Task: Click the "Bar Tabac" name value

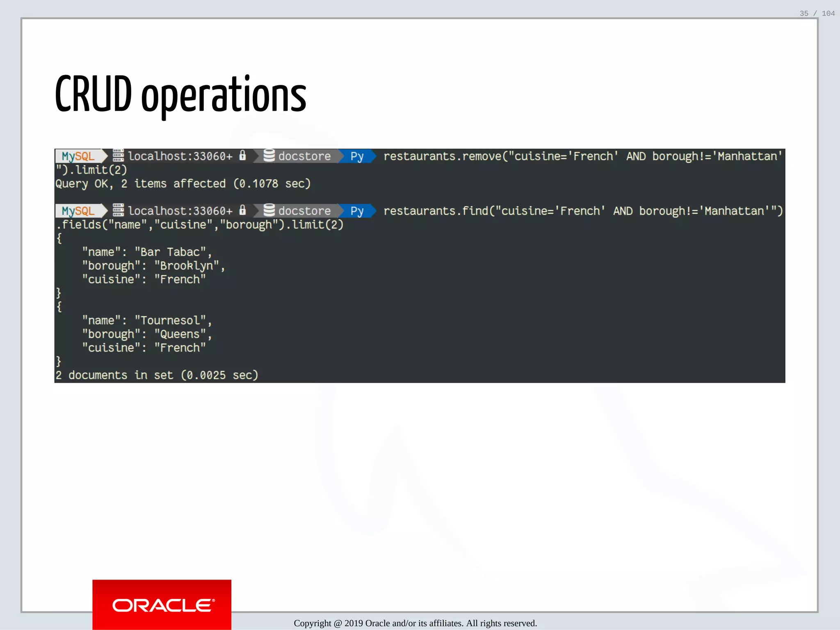Action: 170,252
